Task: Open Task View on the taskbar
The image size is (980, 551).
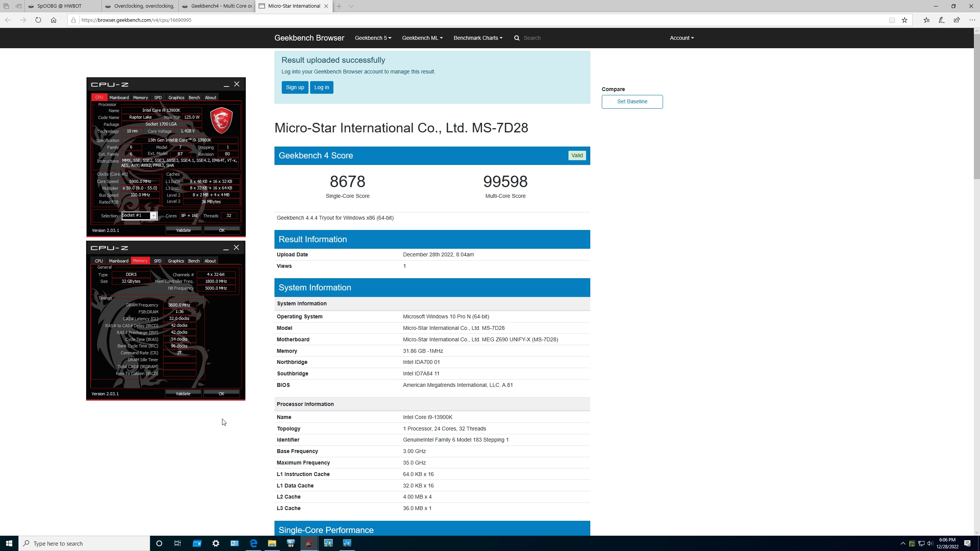Action: [178, 543]
